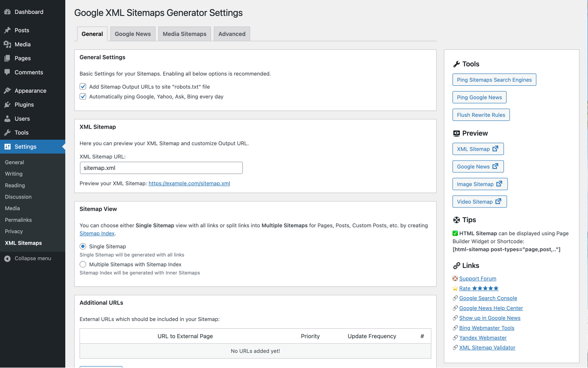Switch to the General tab
The height and width of the screenshot is (368, 588).
pyautogui.click(x=92, y=34)
